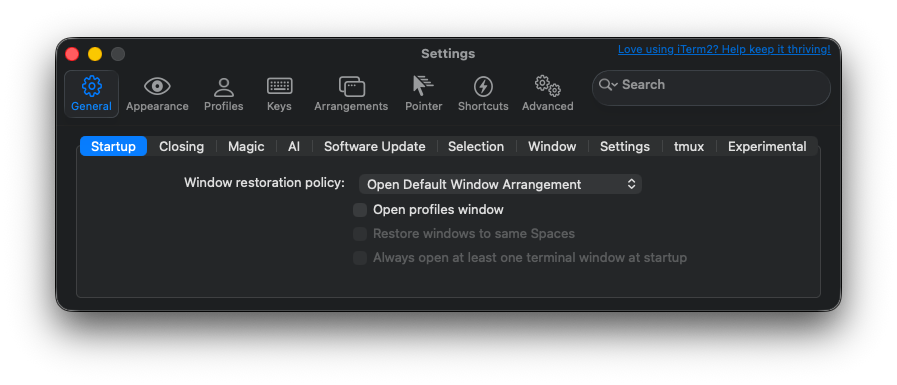Viewport: 897px width, 385px height.
Task: Open the Appearance eye icon
Action: pos(157,86)
